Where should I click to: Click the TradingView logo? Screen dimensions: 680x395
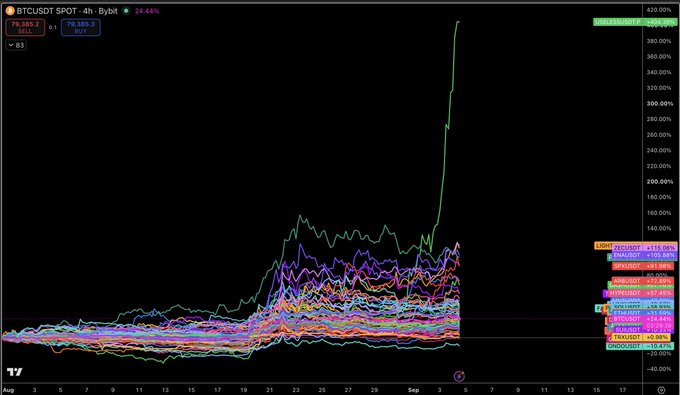(14, 372)
